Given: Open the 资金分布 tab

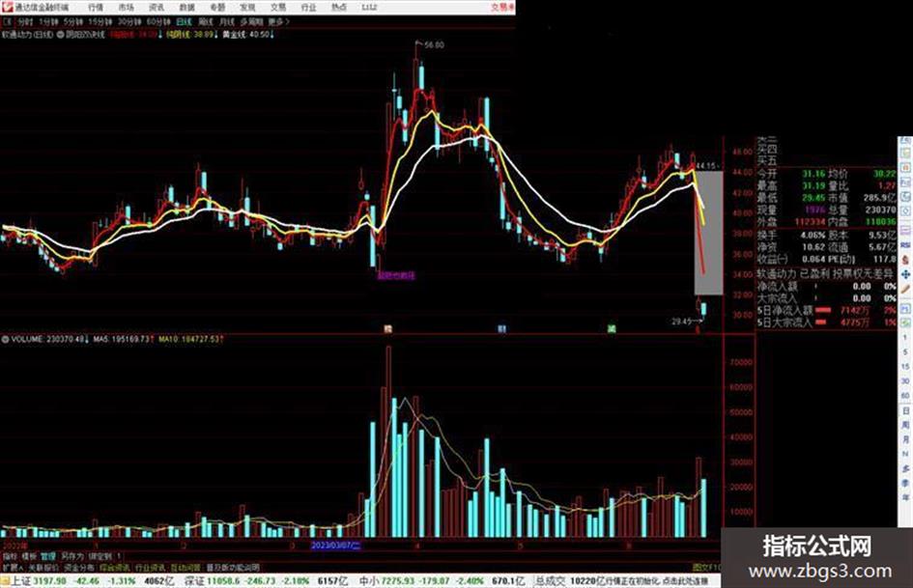Looking at the screenshot, I should tap(78, 567).
